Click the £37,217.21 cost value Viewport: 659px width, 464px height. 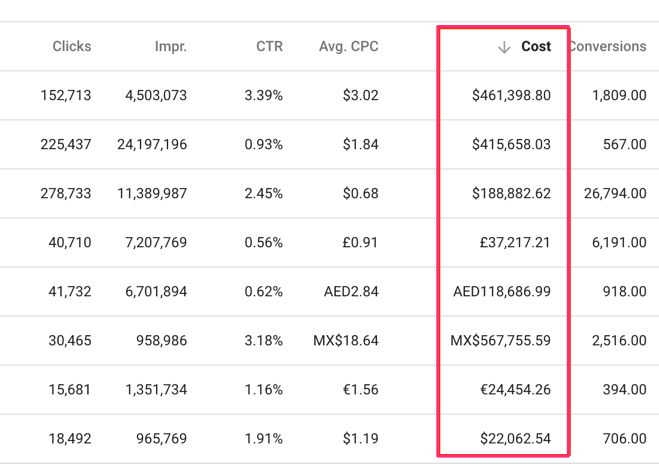[515, 243]
